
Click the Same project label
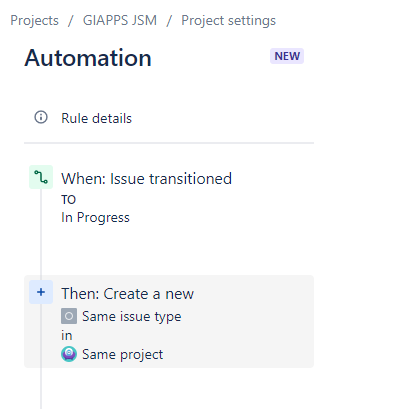pyautogui.click(x=123, y=354)
